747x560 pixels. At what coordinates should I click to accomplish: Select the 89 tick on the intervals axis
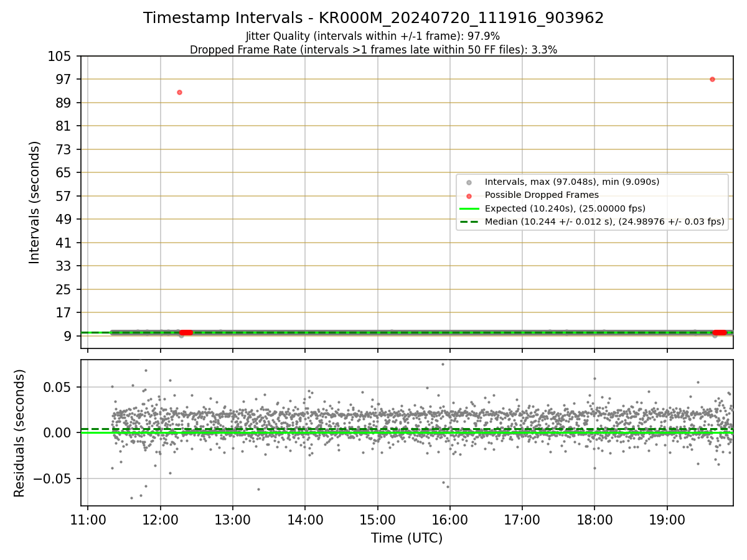(x=63, y=103)
